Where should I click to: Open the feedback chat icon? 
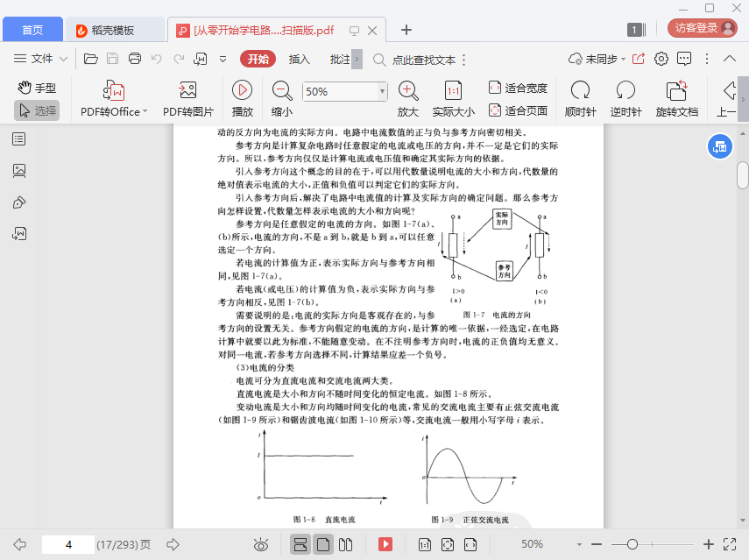coord(684,59)
